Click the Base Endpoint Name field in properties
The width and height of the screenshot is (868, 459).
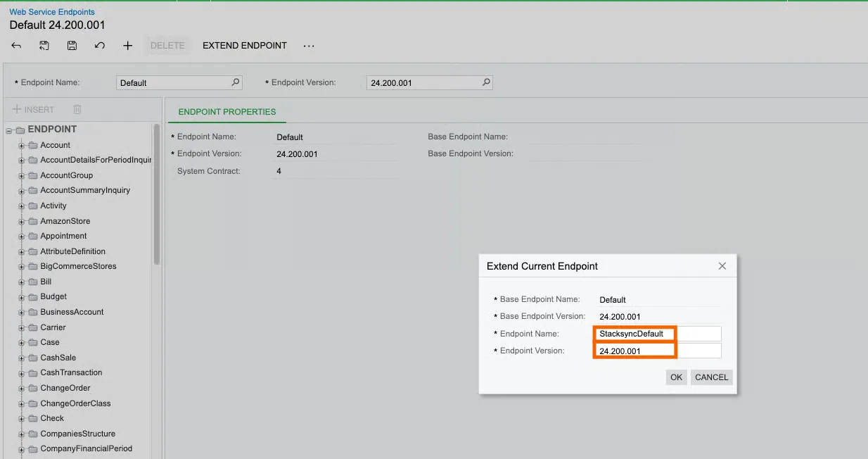click(585, 137)
